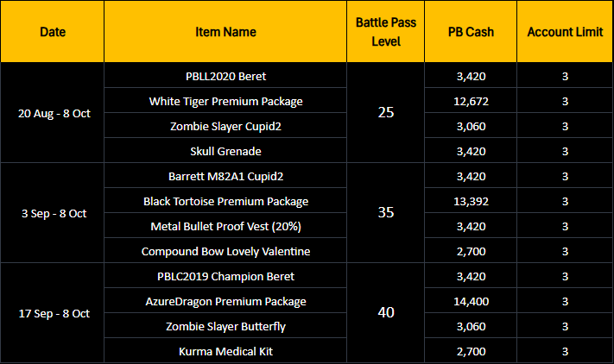Click the PB Cash column header
Screen dimensions: 614x364
pos(471,32)
